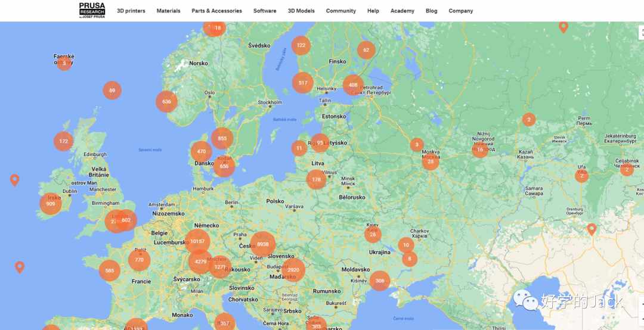
Task: Select the pin marker west of Ireland
Action: pos(15,180)
